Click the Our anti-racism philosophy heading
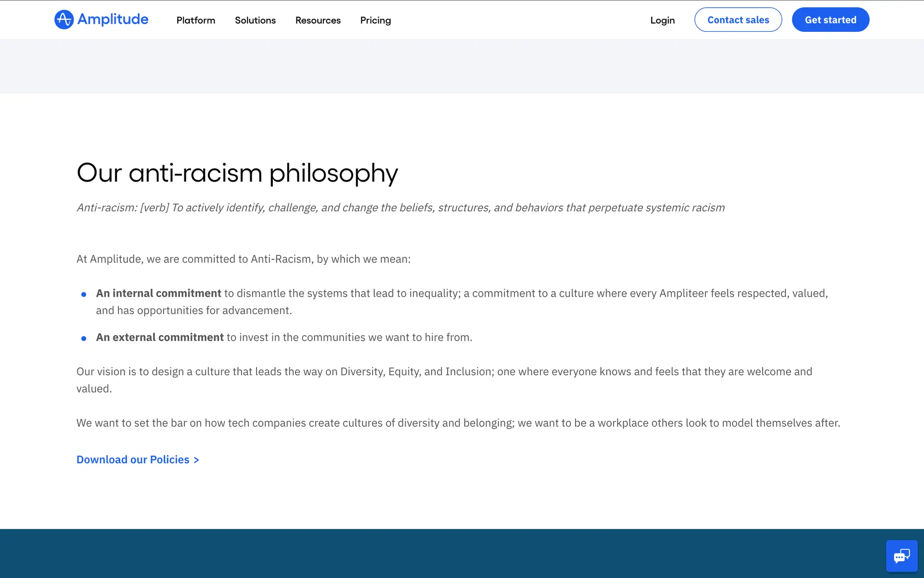Viewport: 924px width, 578px height. coord(237,173)
